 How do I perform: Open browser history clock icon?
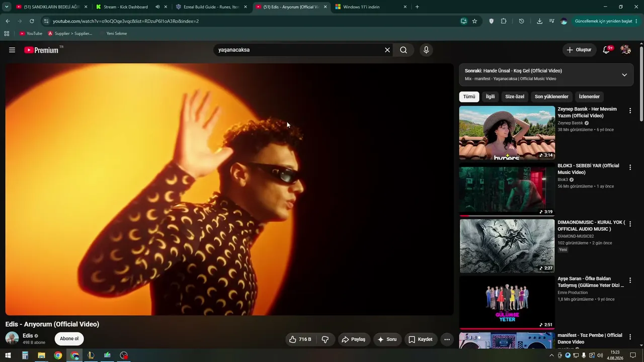[x=521, y=21]
